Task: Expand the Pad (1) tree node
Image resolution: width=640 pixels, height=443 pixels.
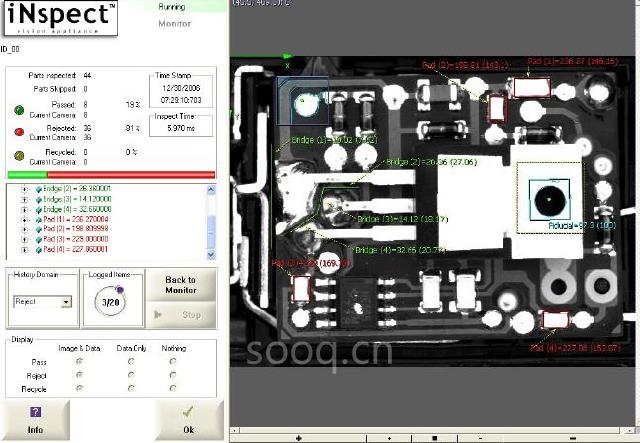Action: point(24,219)
